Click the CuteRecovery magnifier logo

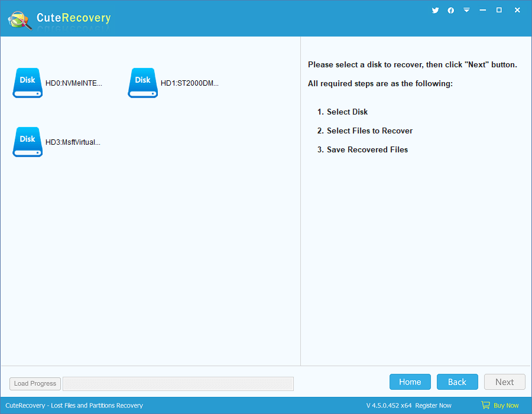20,21
